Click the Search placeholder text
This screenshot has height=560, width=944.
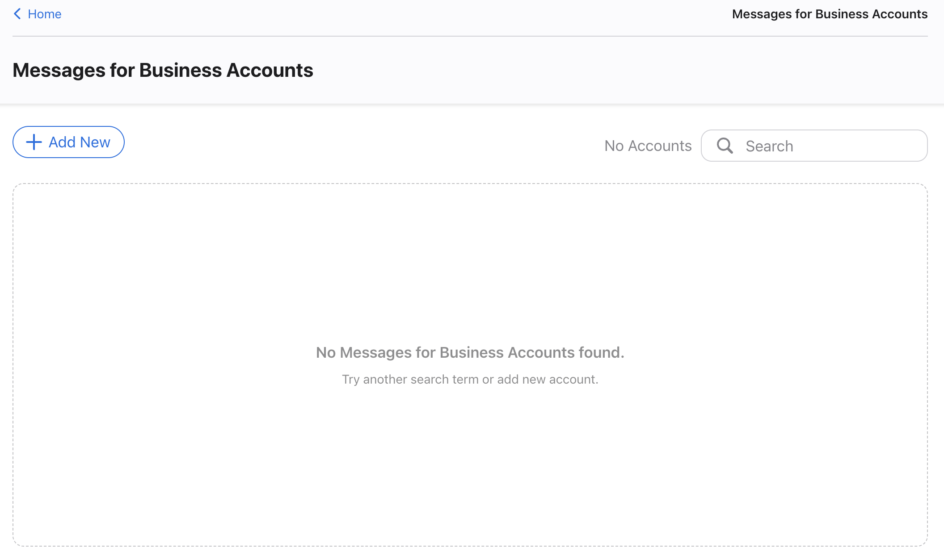pyautogui.click(x=769, y=146)
